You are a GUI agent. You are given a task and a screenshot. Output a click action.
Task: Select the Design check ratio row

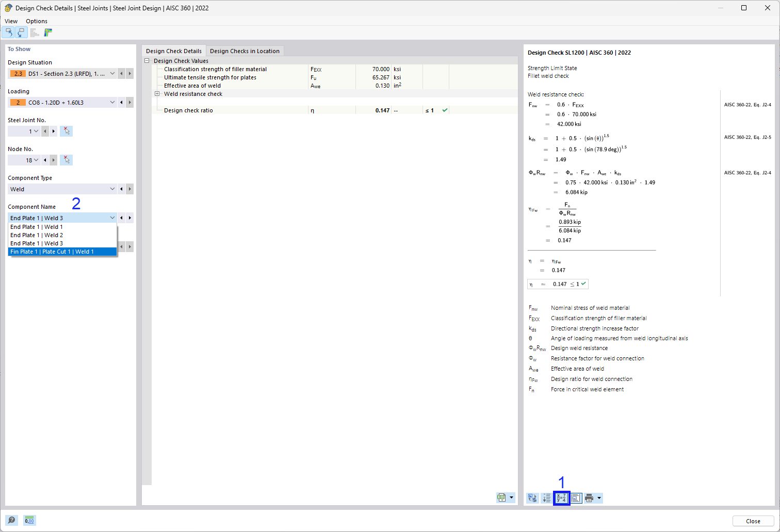click(x=335, y=110)
